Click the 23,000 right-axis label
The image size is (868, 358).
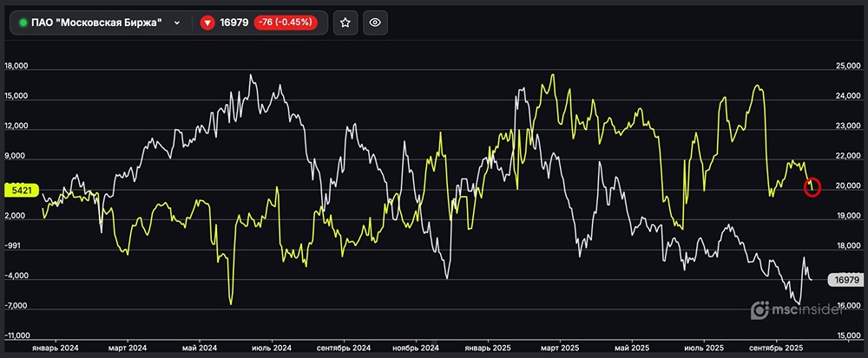click(x=847, y=126)
